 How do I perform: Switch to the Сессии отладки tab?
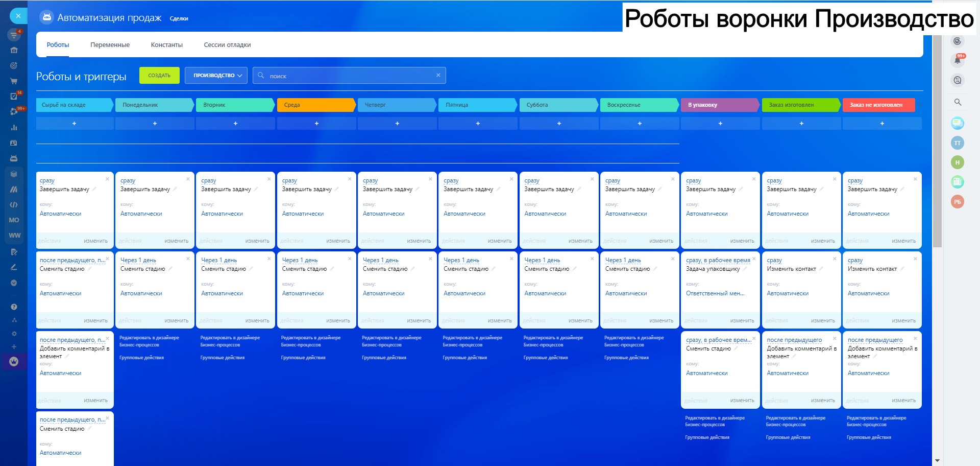click(x=227, y=45)
